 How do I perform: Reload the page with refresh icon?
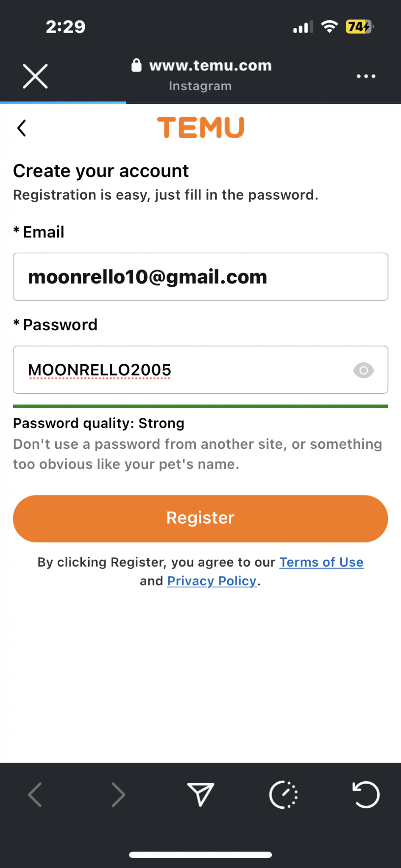pos(365,795)
